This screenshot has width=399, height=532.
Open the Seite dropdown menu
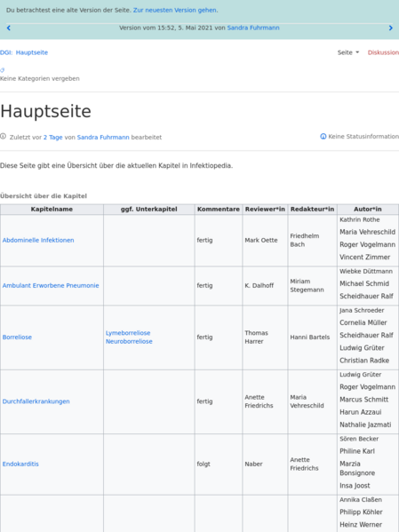pos(348,52)
